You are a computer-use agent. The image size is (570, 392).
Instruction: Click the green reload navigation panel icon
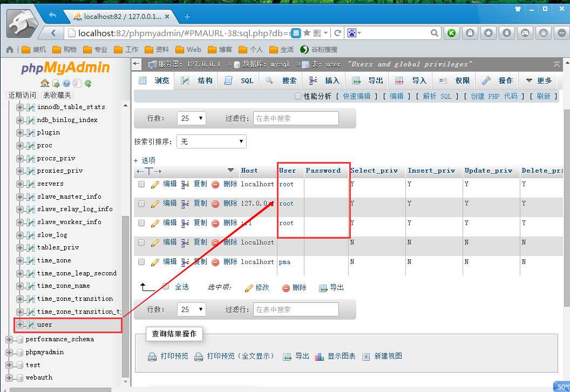(x=88, y=83)
